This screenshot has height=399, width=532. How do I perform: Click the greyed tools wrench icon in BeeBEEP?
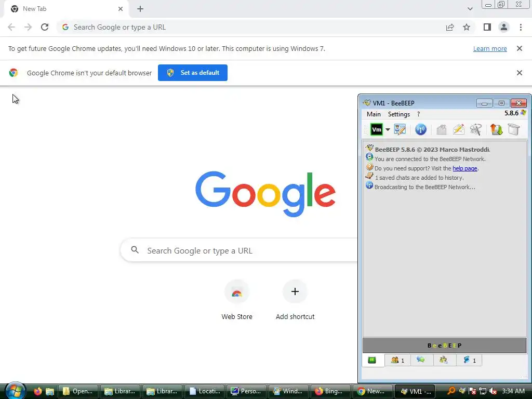pos(476,129)
